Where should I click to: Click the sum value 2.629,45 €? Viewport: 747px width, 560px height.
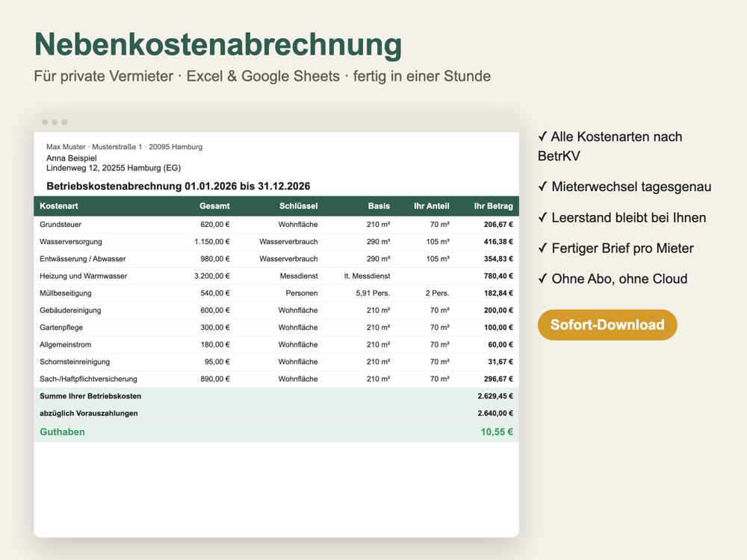495,396
